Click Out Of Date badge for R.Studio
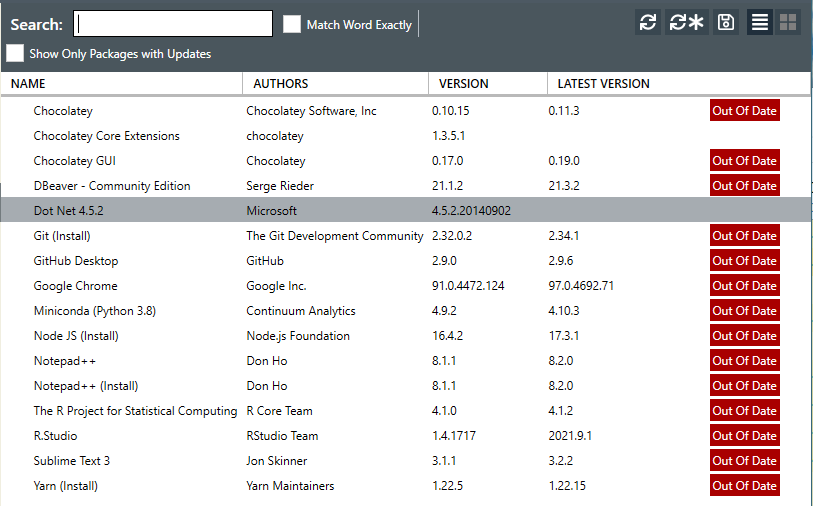 tap(745, 436)
